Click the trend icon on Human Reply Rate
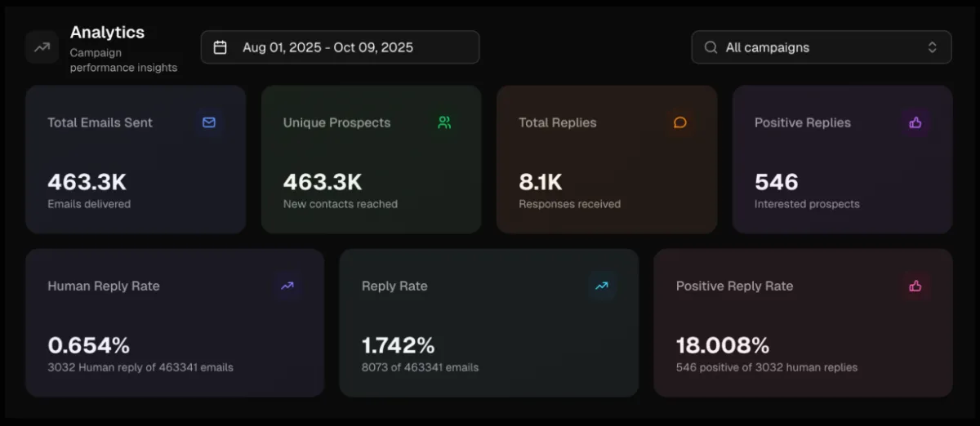This screenshot has width=980, height=426. click(x=287, y=286)
